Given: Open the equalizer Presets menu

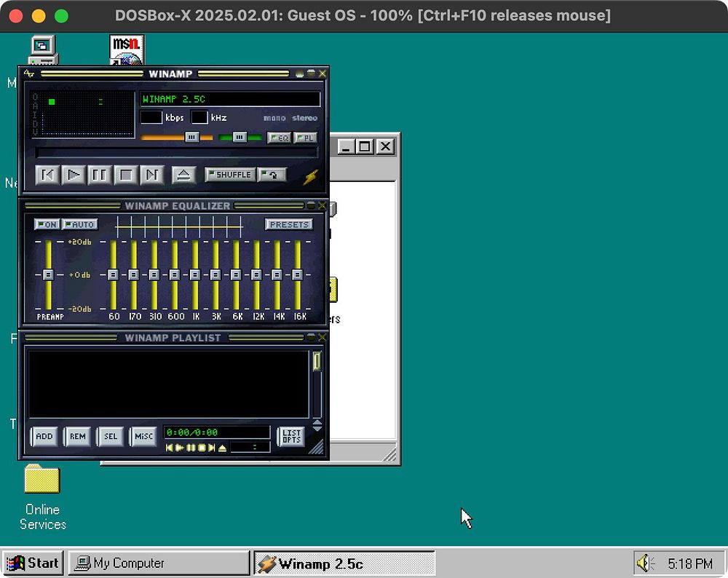Looking at the screenshot, I should pos(289,224).
